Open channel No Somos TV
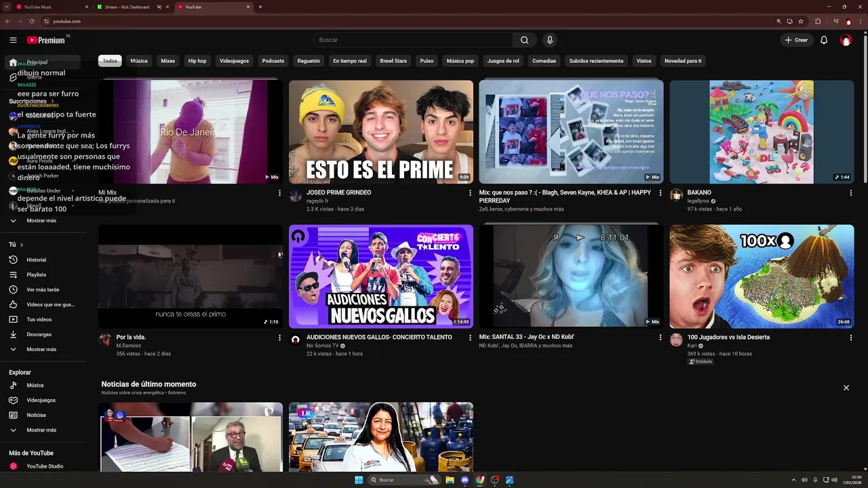The height and width of the screenshot is (488, 868). pos(322,346)
